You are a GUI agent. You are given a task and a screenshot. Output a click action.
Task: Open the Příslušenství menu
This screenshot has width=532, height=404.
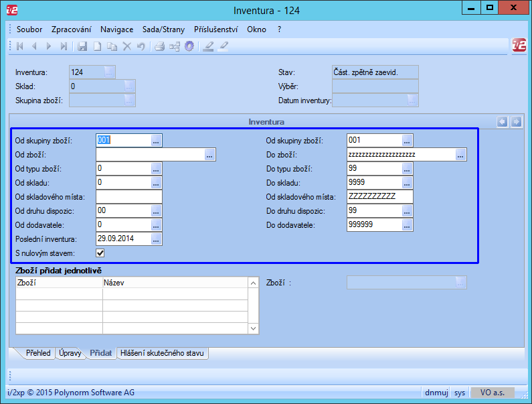tap(215, 29)
